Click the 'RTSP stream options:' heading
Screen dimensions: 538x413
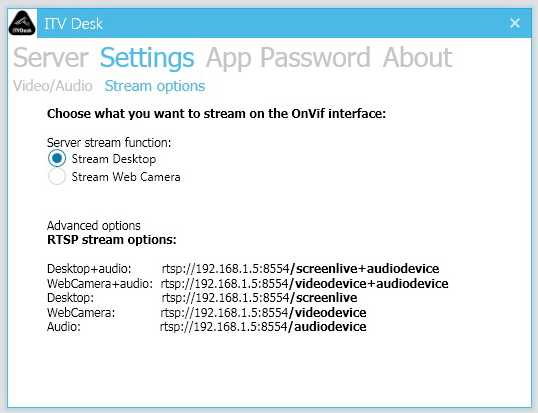click(x=112, y=239)
